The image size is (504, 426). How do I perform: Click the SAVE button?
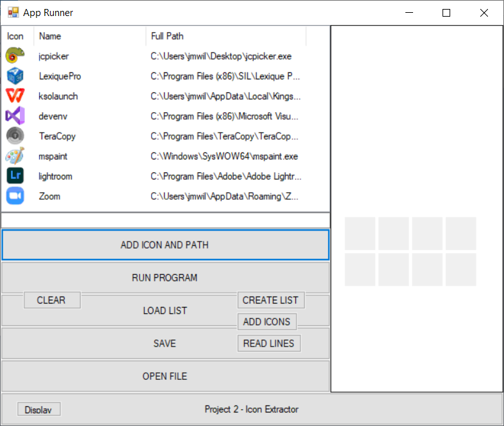pyautogui.click(x=165, y=343)
